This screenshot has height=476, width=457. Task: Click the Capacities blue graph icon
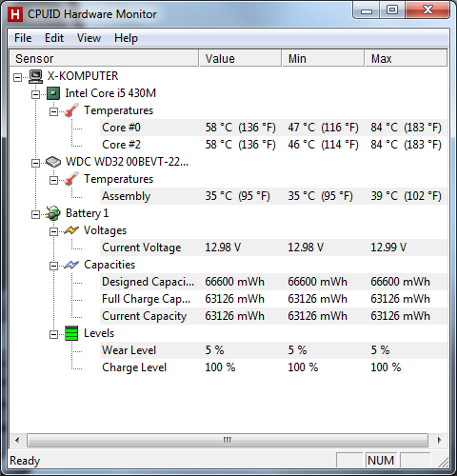point(71,265)
